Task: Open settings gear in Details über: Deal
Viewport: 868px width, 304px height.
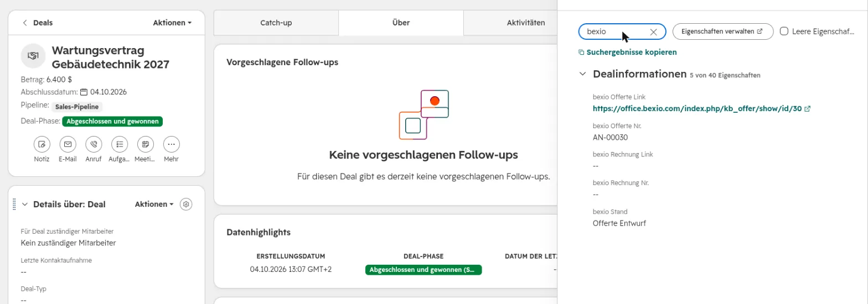Action: coord(187,204)
